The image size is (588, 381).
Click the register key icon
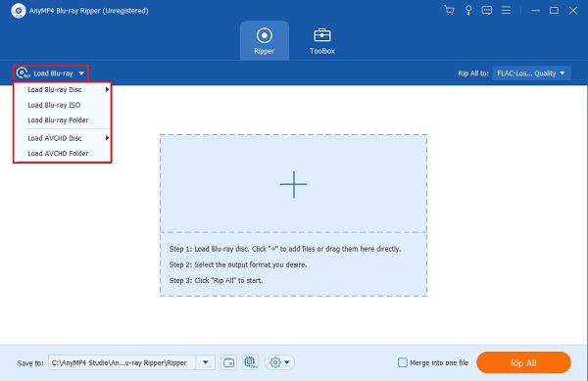468,10
